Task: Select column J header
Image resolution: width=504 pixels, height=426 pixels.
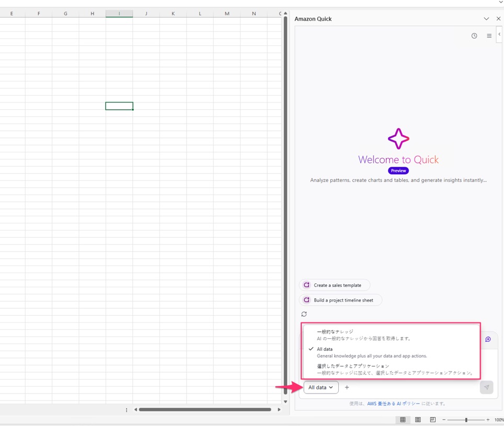Action: point(146,14)
